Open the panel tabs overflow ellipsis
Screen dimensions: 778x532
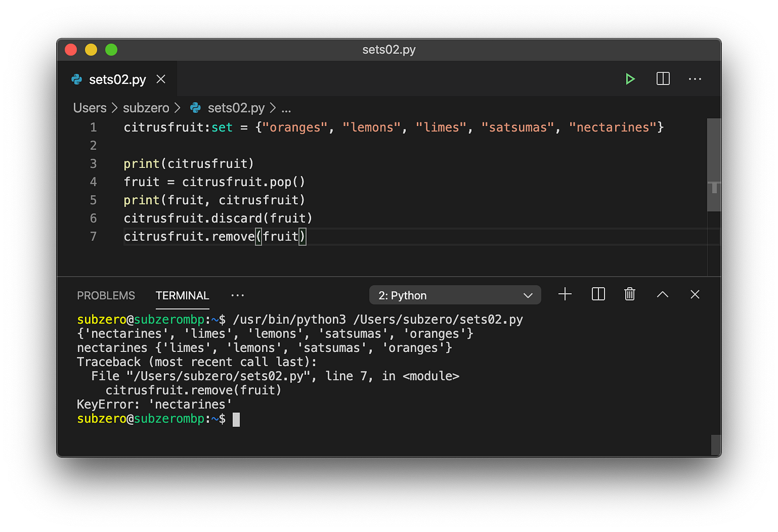[237, 295]
